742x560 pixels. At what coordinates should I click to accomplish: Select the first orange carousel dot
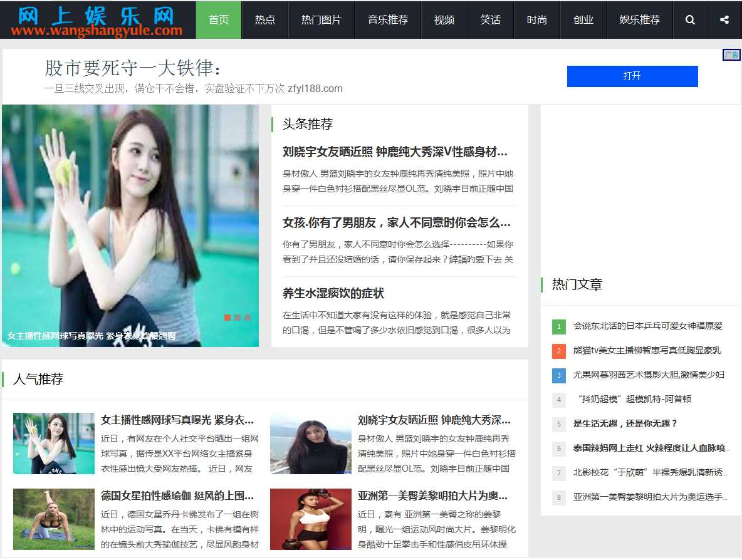(227, 318)
